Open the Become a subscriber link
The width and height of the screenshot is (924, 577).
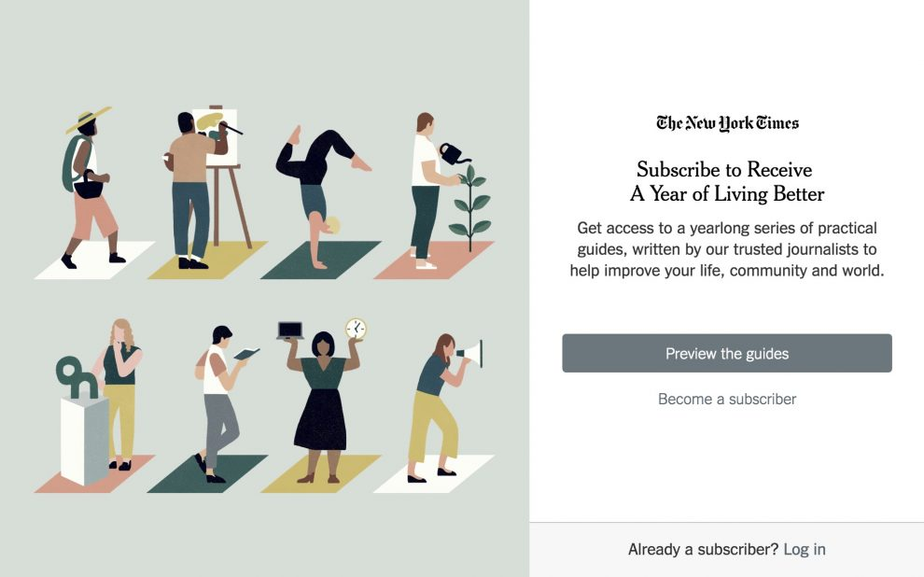point(726,399)
